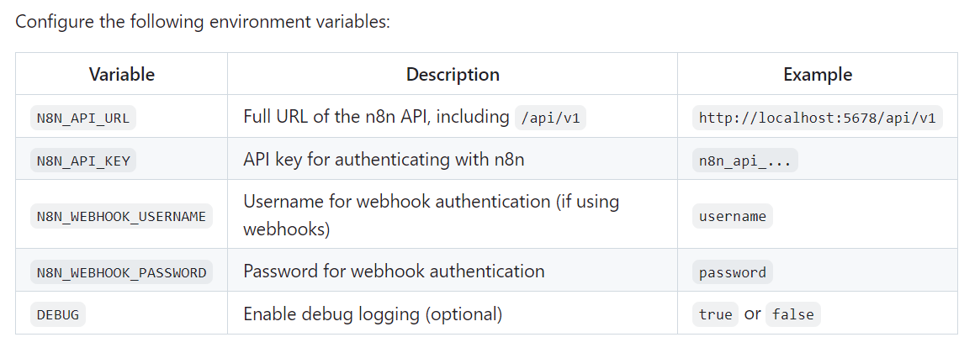This screenshot has width=980, height=353.
Task: Click the Example column header
Action: [818, 74]
